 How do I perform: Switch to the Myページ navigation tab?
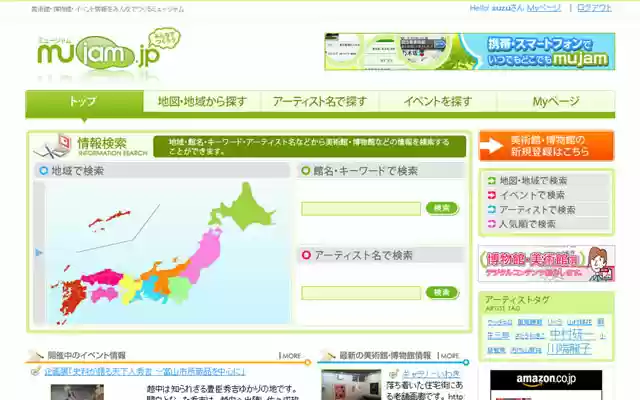point(556,101)
